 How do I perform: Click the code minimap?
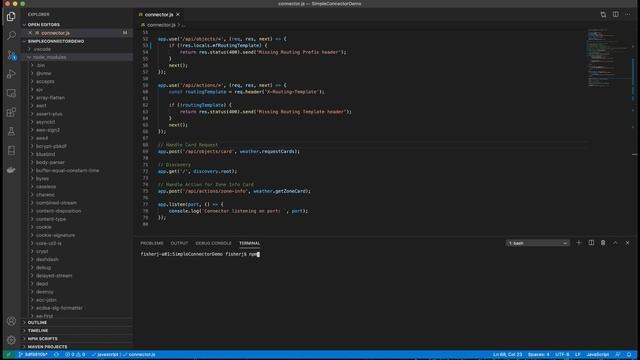coord(610,58)
